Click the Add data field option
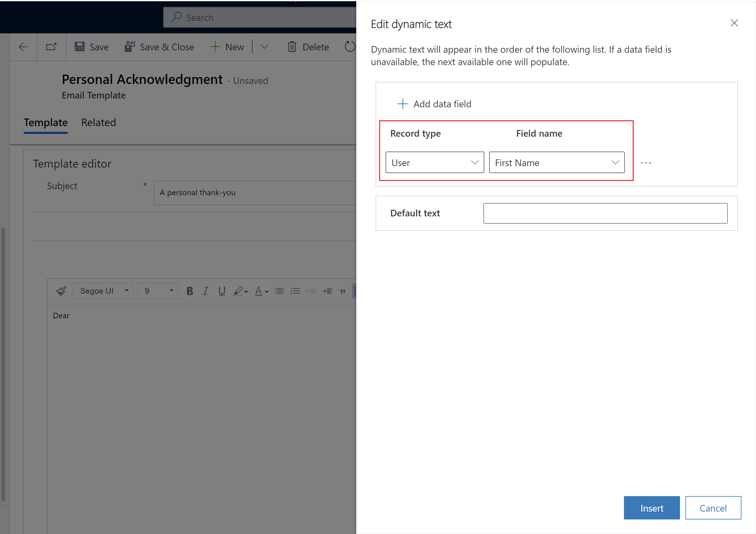Image resolution: width=756 pixels, height=534 pixels. point(433,103)
